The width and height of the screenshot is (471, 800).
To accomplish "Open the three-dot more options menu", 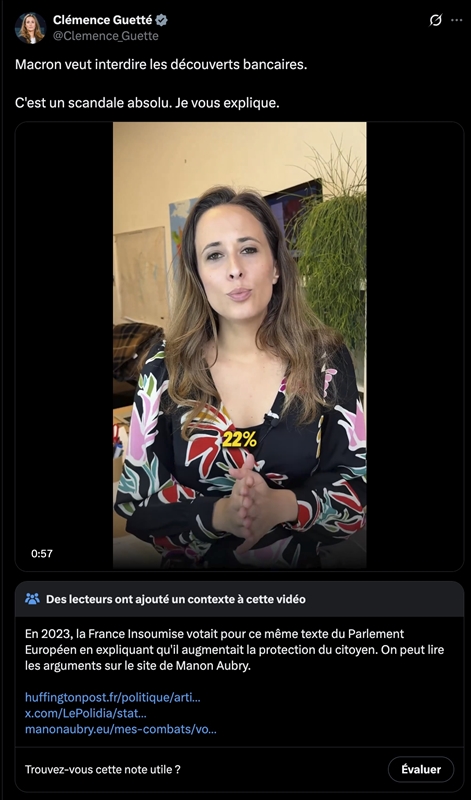I will [x=456, y=20].
